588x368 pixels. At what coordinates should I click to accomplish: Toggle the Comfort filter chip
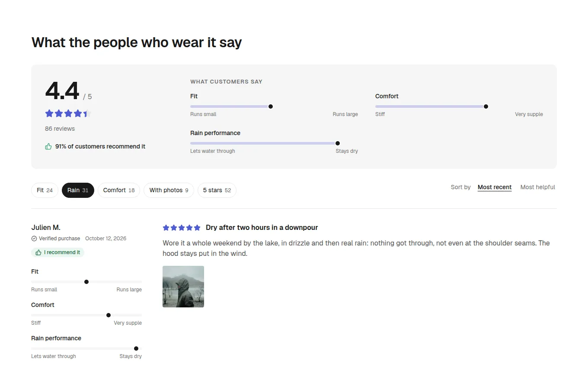click(x=119, y=190)
